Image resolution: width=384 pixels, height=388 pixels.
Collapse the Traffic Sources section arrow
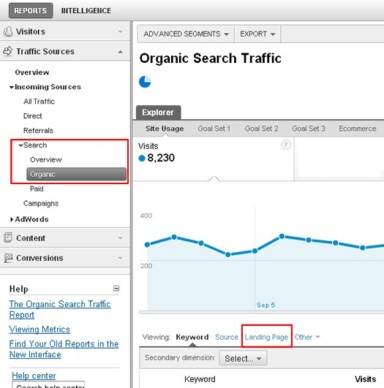pos(120,52)
